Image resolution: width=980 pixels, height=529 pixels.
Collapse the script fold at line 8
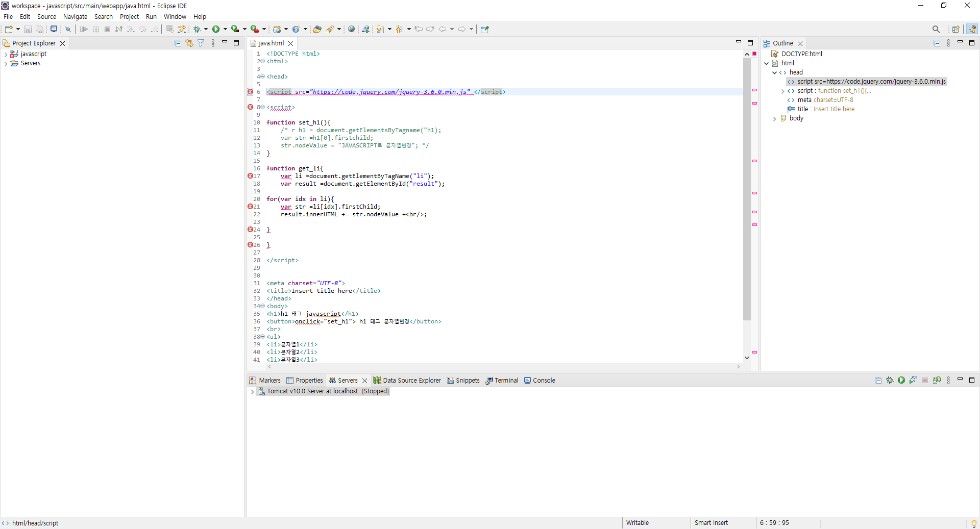coord(262,107)
